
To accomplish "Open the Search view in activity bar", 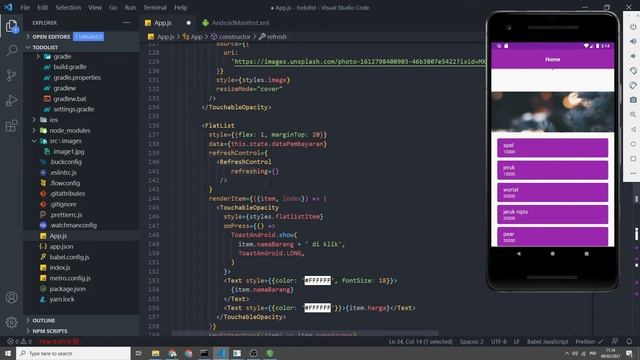I will point(11,51).
